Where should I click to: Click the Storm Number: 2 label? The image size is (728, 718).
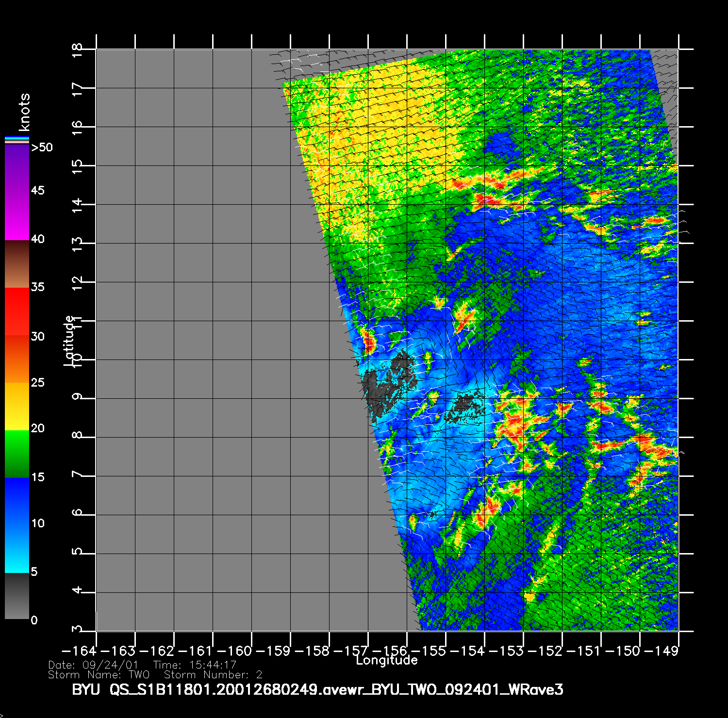click(213, 675)
